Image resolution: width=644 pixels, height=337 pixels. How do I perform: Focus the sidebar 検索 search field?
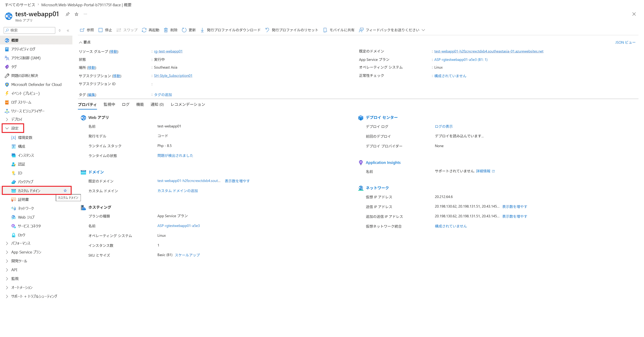click(x=29, y=30)
